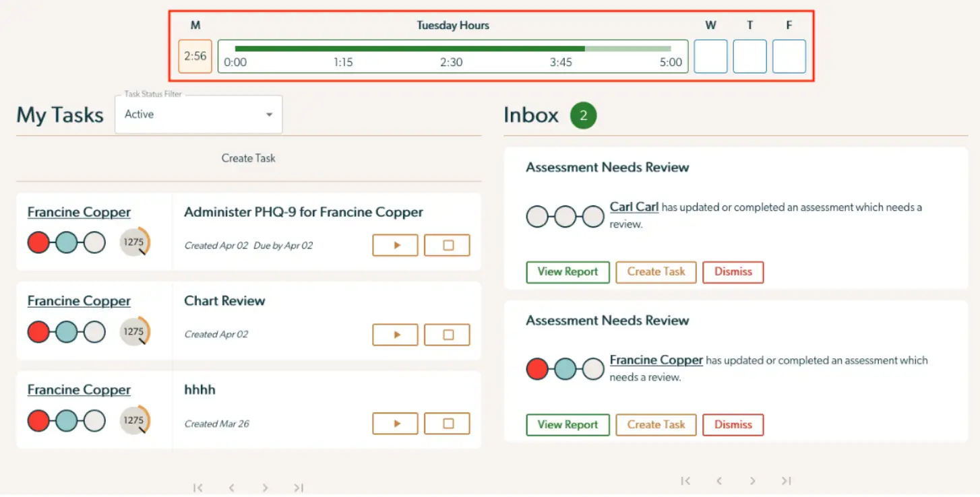Dismiss Francine Copper's assessment notification
This screenshot has height=497, width=980.
pos(733,425)
